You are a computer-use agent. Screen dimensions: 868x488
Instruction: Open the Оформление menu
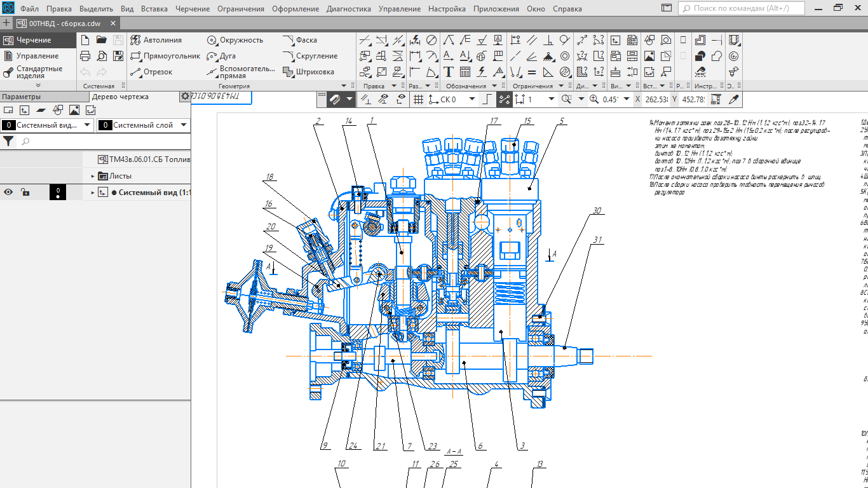(295, 9)
